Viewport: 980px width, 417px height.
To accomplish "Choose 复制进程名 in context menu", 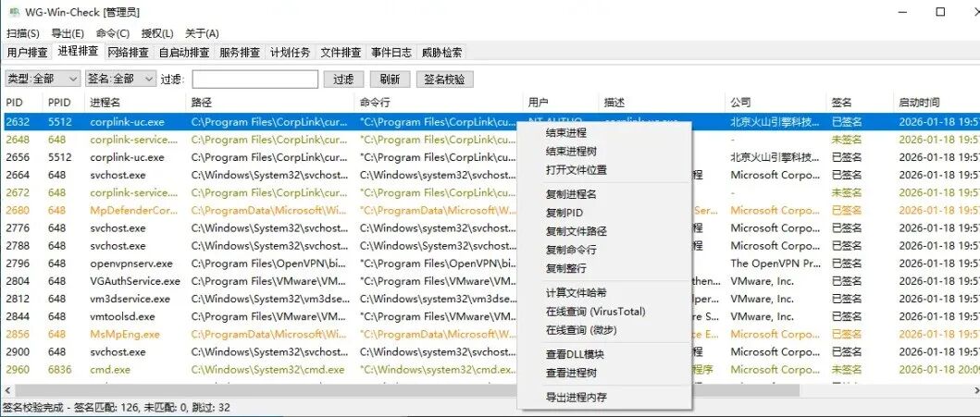I will click(x=604, y=194).
